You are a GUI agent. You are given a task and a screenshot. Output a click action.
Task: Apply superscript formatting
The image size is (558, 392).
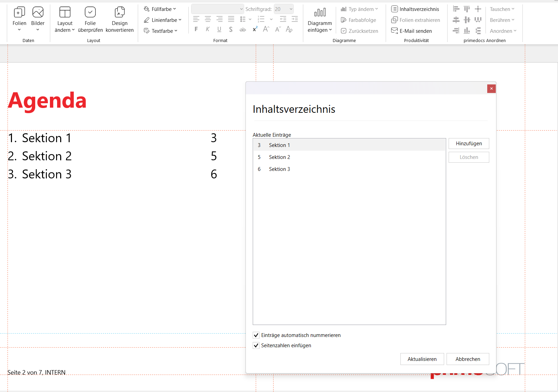click(x=255, y=29)
